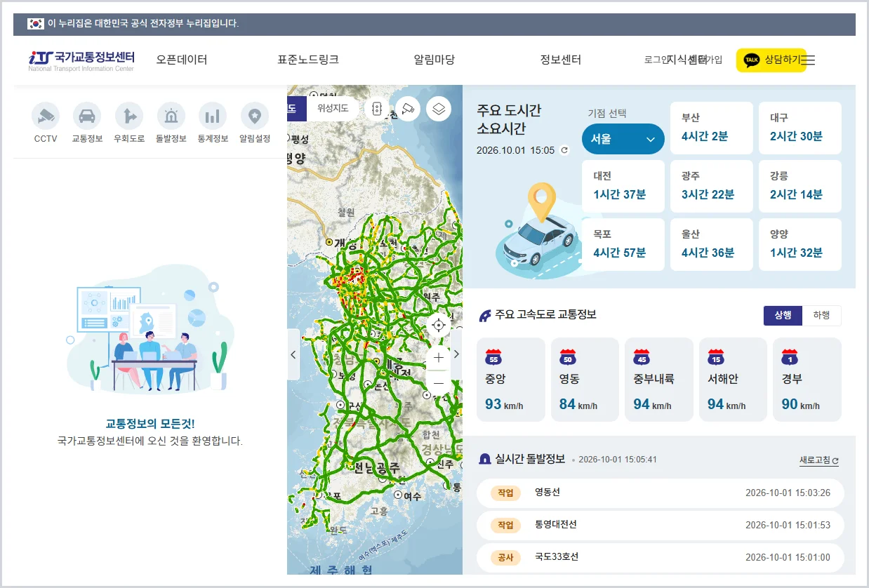The width and height of the screenshot is (869, 588).
Task: Click the 실시간 돌발정보 heading icon
Action: click(x=484, y=460)
